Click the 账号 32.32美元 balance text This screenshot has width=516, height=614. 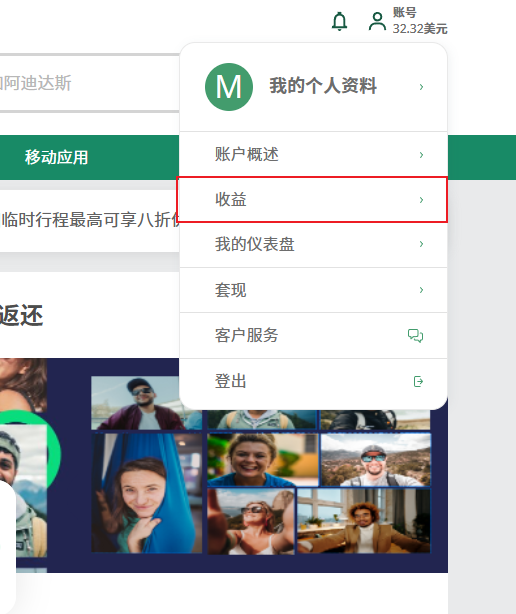[x=420, y=21]
